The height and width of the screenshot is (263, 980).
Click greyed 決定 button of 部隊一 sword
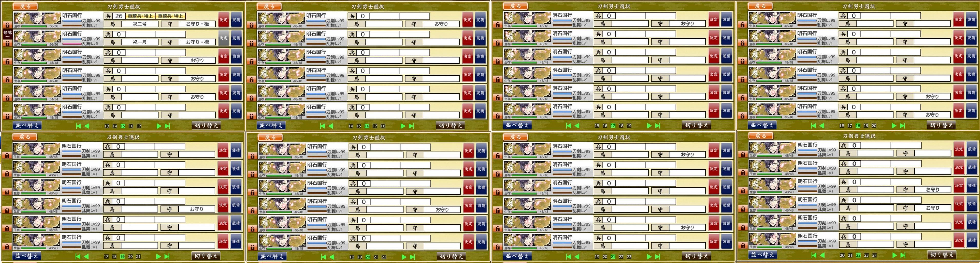point(223,39)
